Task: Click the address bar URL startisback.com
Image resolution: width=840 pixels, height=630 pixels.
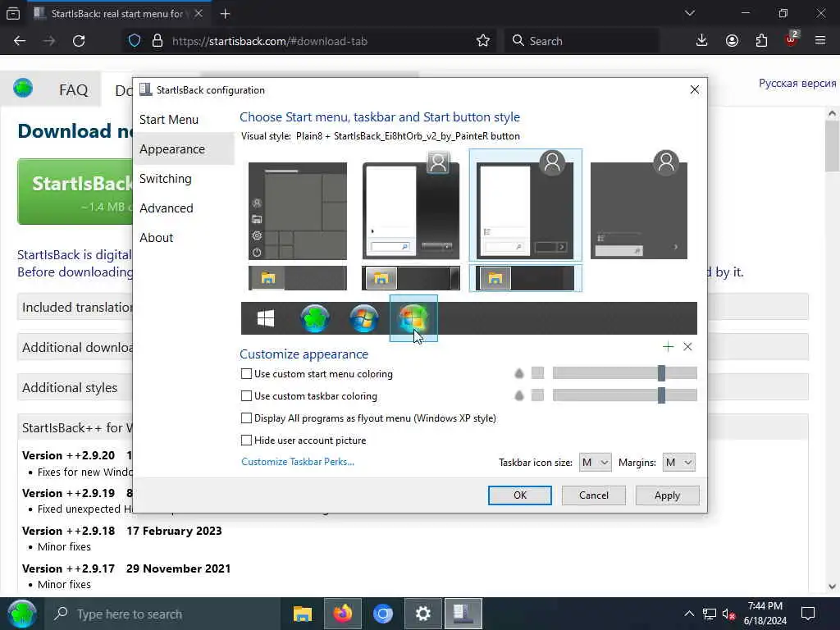Action: (x=269, y=41)
